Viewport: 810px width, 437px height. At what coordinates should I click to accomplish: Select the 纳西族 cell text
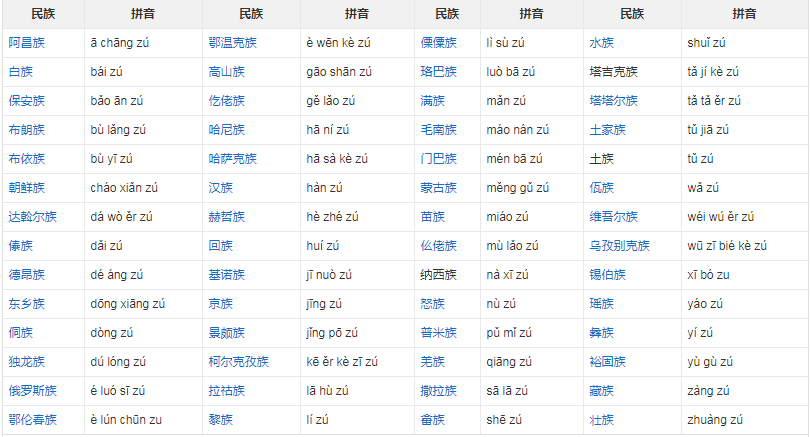tap(439, 275)
